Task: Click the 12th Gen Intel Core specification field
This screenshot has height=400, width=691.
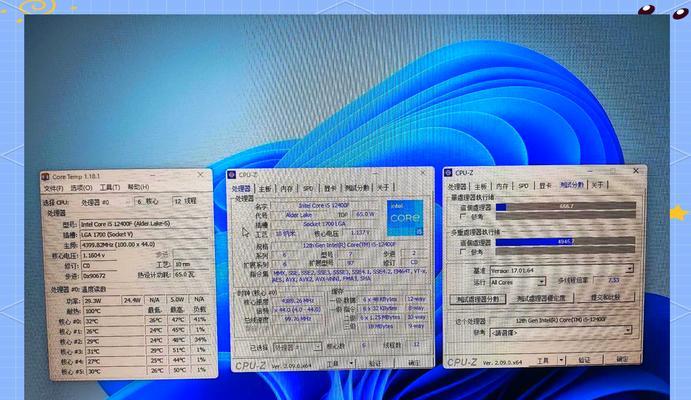Action: [349, 244]
